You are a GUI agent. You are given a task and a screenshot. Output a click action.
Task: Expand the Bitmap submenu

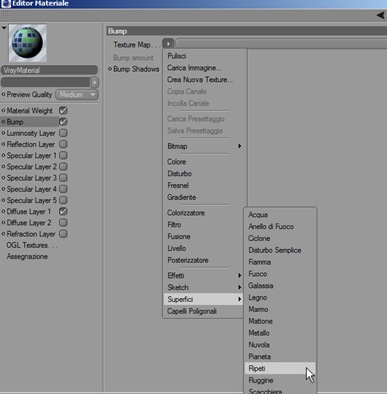coord(204,146)
